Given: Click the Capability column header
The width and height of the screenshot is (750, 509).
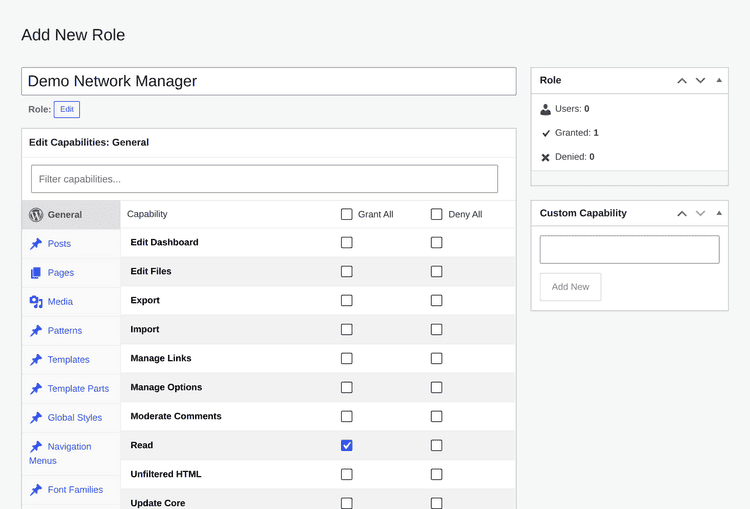Looking at the screenshot, I should coord(147,214).
